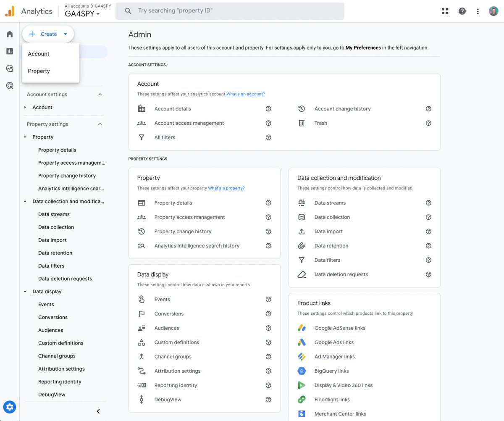Open Analytics Intelligence search history in Property card
This screenshot has width=504, height=421.
[x=197, y=246]
